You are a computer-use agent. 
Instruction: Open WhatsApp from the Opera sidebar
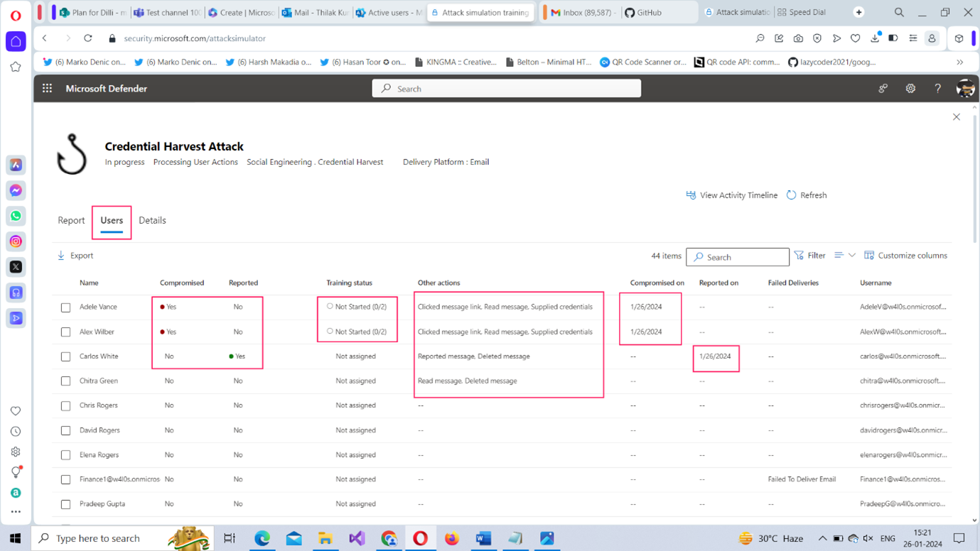pos(16,216)
